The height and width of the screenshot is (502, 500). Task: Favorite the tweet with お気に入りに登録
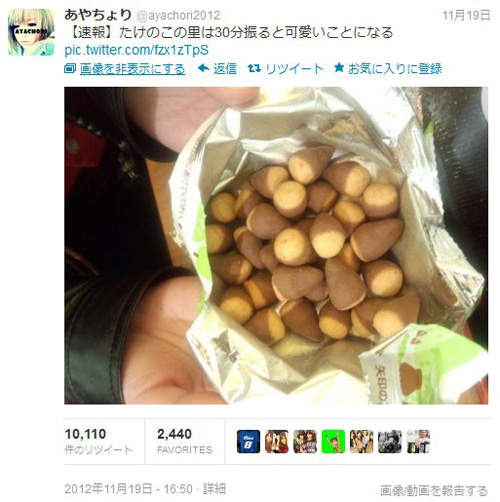(395, 69)
